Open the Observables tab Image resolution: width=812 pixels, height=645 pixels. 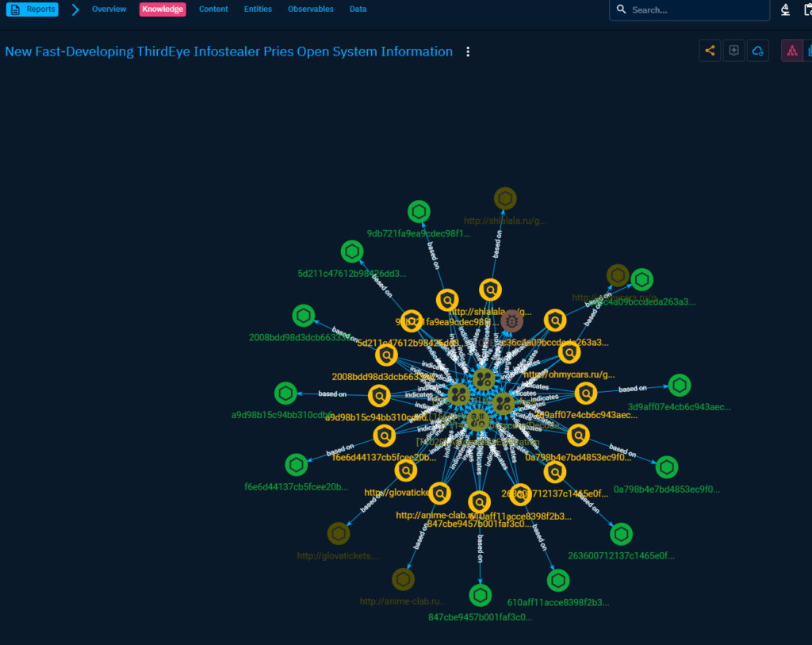[310, 10]
